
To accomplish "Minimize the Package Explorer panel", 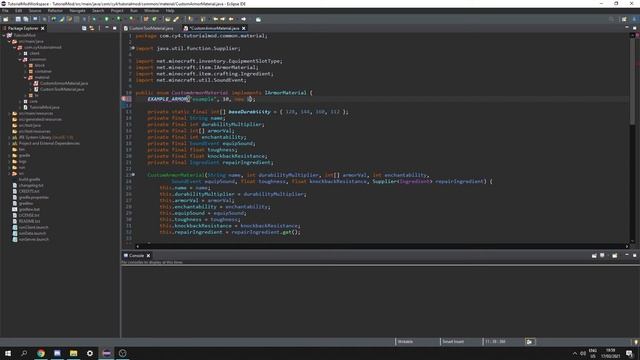I will point(107,28).
